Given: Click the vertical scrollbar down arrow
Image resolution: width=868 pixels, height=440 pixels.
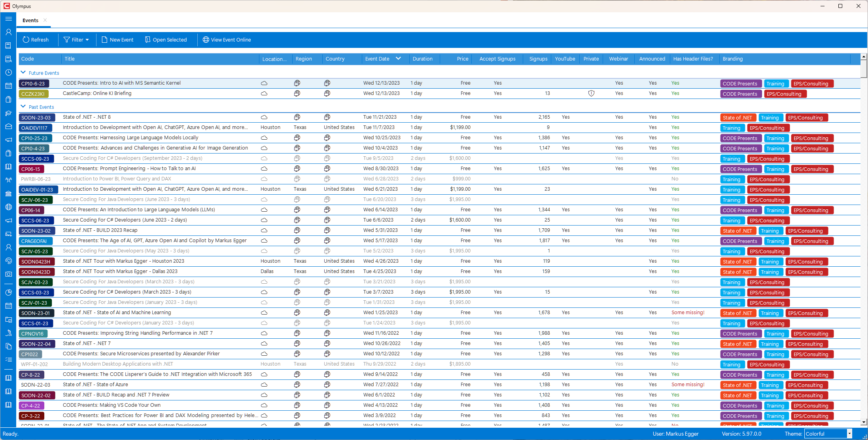Looking at the screenshot, I should (x=864, y=422).
